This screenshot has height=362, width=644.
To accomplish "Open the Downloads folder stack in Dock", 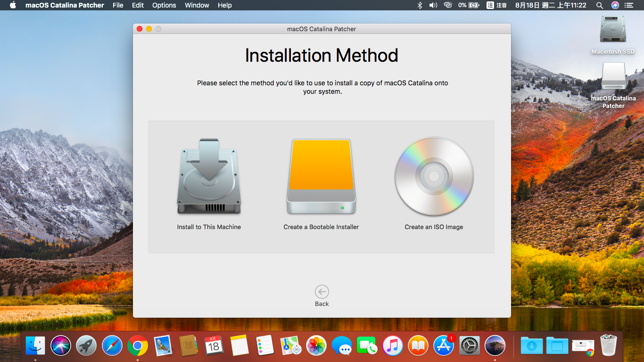I will point(532,346).
